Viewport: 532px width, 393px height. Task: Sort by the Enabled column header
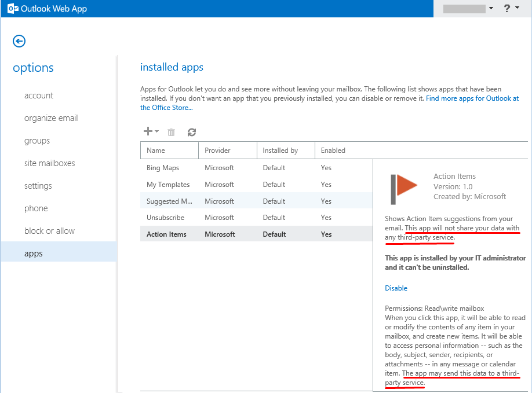click(x=344, y=150)
